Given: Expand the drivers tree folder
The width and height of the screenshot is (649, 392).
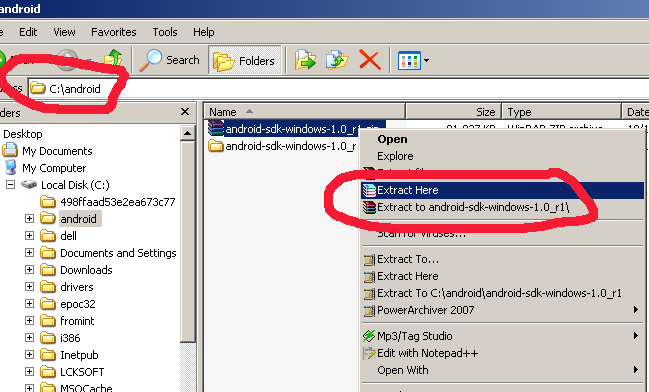Looking at the screenshot, I should (x=29, y=286).
